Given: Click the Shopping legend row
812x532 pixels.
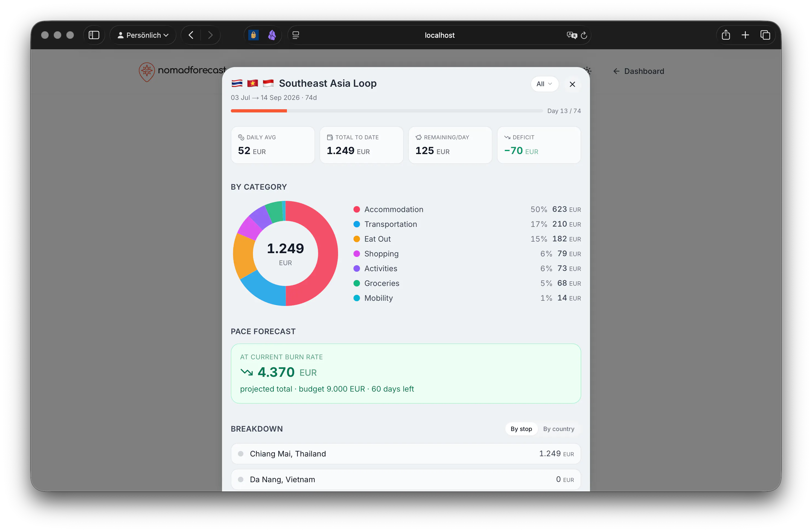Looking at the screenshot, I should [467, 254].
